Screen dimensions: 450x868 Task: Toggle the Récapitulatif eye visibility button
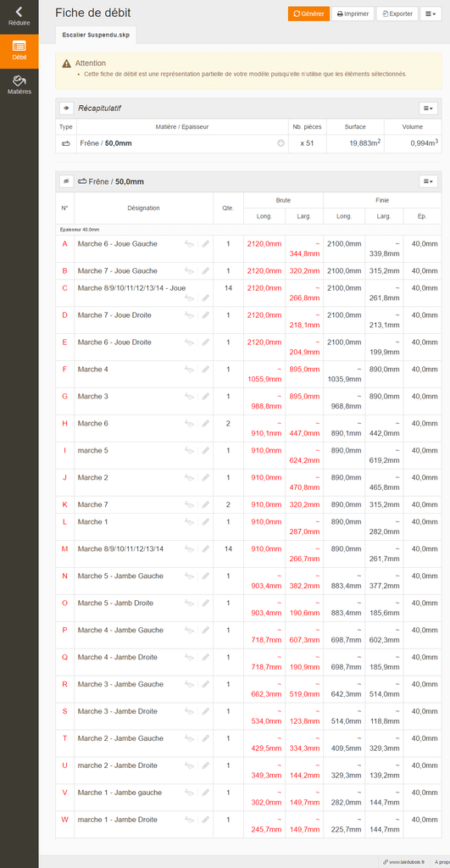click(66, 108)
